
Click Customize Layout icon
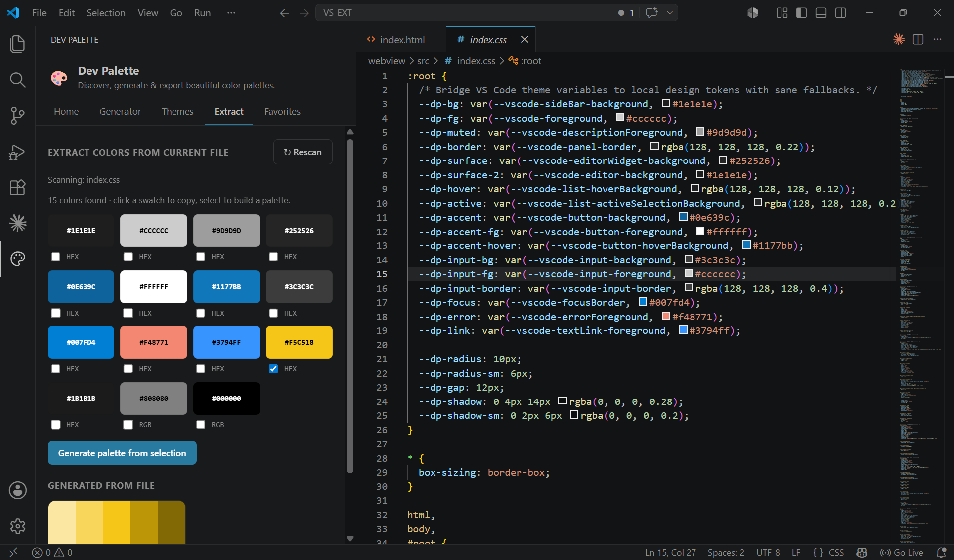coord(782,13)
